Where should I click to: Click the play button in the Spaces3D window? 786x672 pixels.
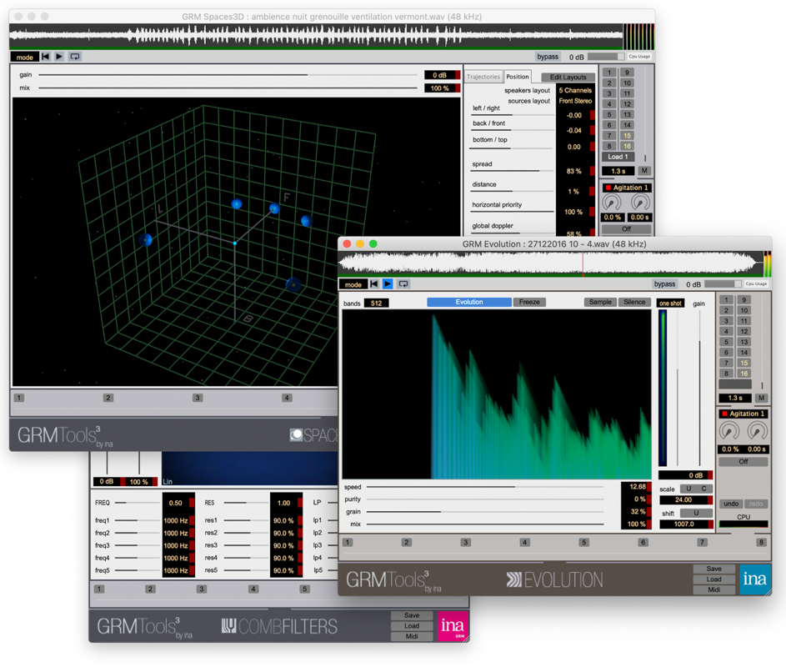point(59,56)
